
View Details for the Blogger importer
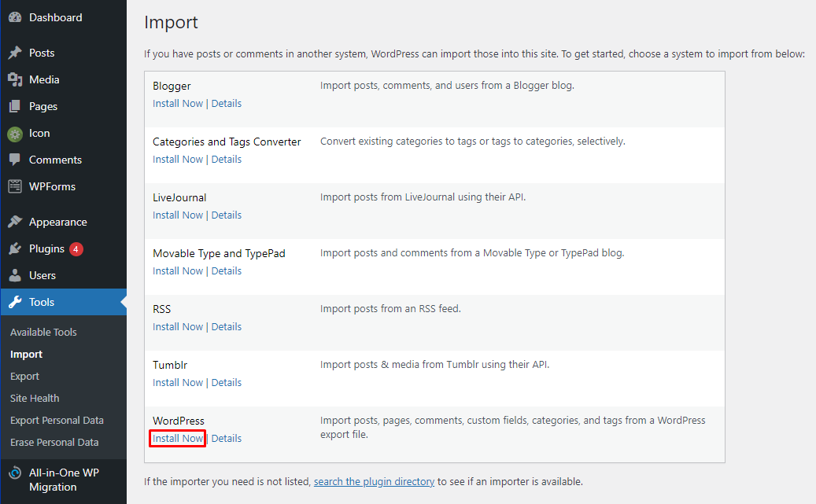click(227, 104)
